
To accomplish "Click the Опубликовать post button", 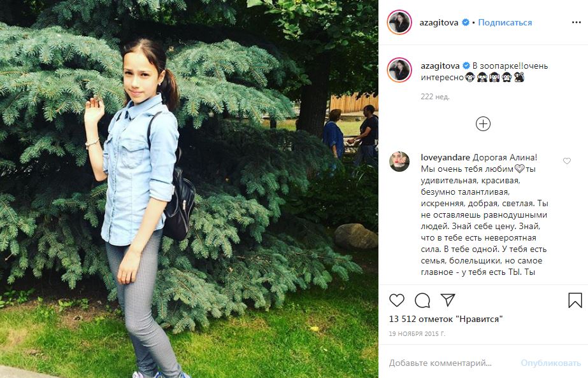I will [550, 363].
